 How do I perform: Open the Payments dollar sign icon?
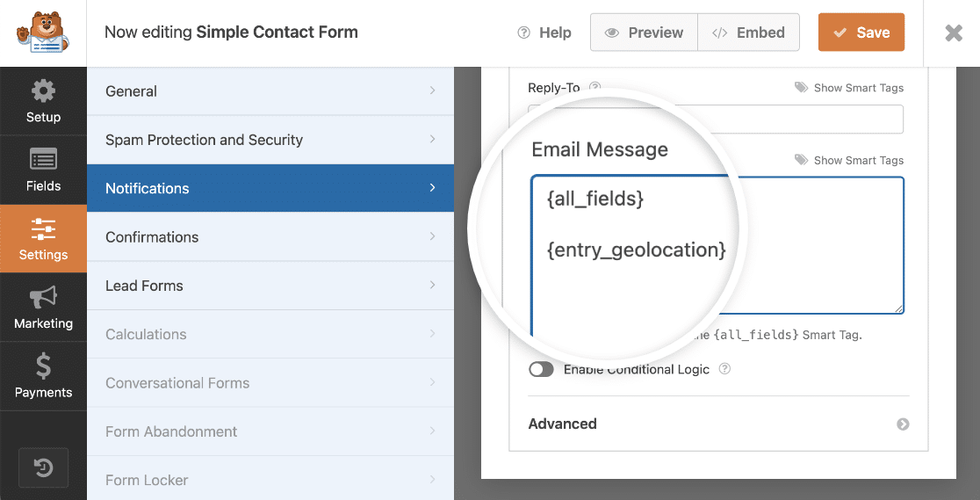click(x=43, y=366)
